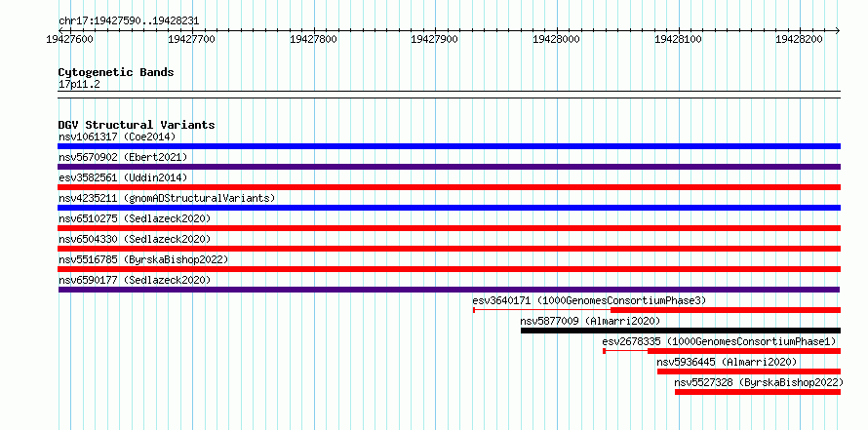Click ruler position 19427800
The height and width of the screenshot is (430, 868).
tap(313, 39)
